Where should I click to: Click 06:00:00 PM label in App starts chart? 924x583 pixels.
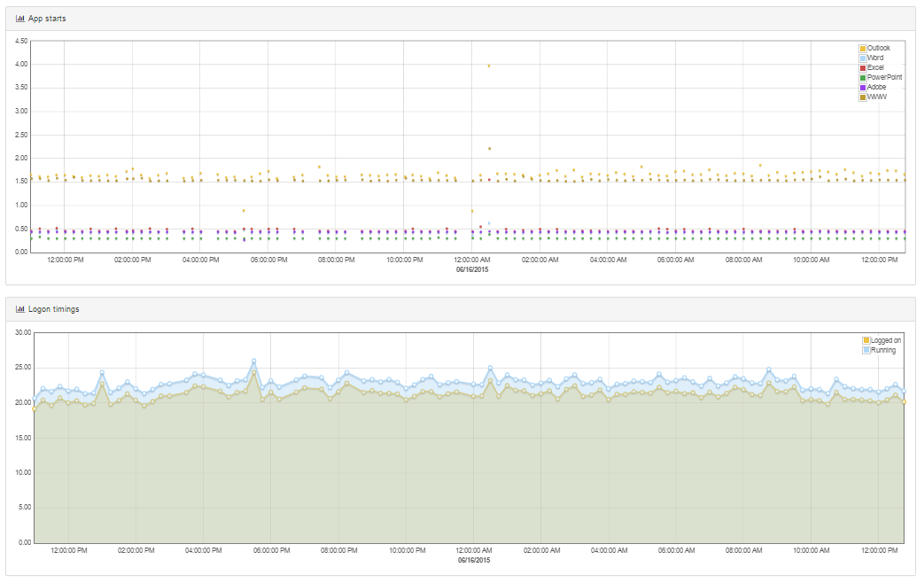pos(268,260)
